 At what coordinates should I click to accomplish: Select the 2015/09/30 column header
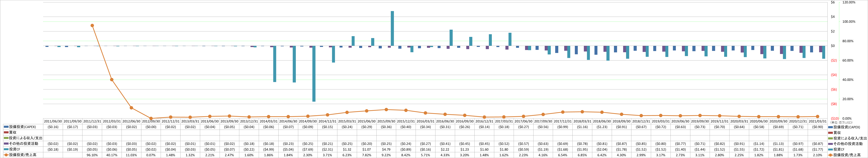386,121
